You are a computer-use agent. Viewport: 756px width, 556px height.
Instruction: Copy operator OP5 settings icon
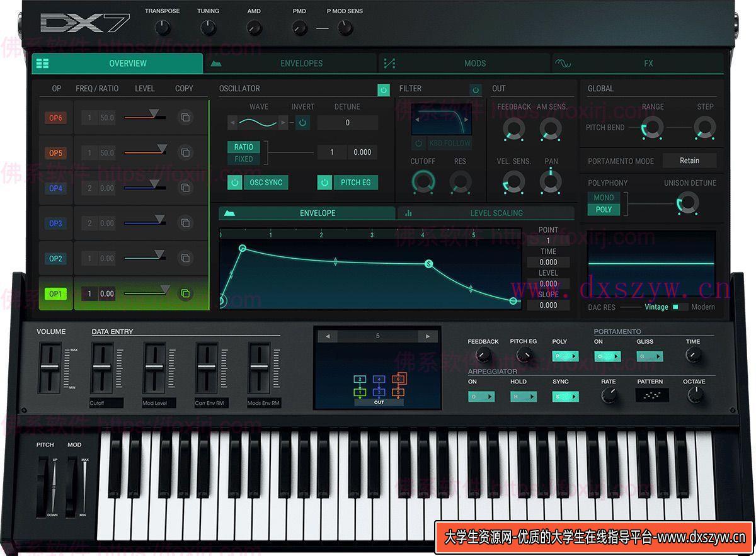[x=185, y=152]
